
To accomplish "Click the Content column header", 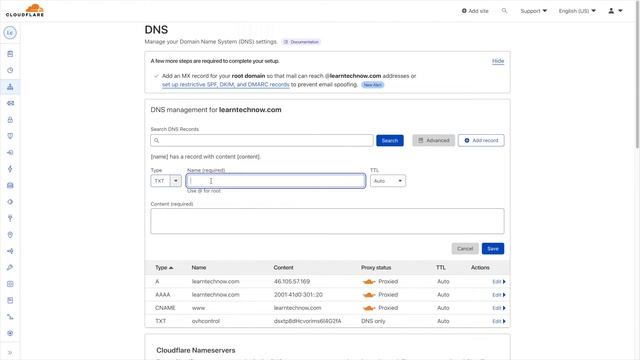I will click(x=283, y=268).
